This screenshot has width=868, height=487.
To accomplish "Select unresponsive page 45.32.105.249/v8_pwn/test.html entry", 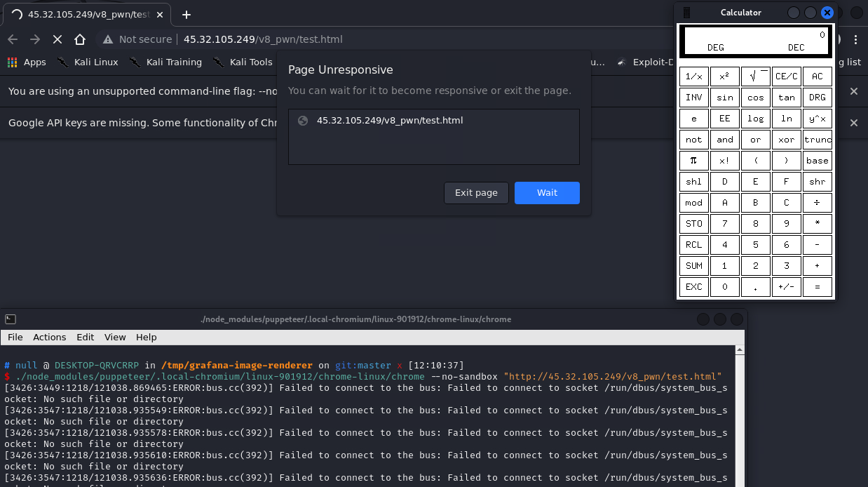I will coord(389,121).
